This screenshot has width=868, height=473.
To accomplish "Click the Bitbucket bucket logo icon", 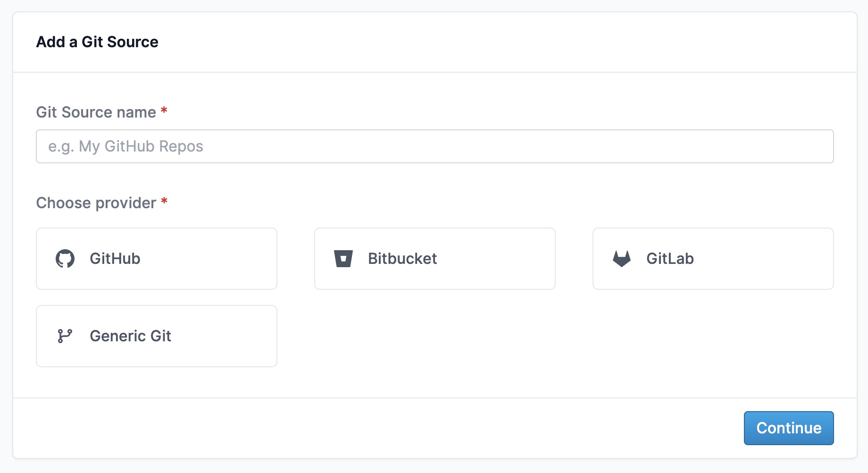I will point(343,259).
